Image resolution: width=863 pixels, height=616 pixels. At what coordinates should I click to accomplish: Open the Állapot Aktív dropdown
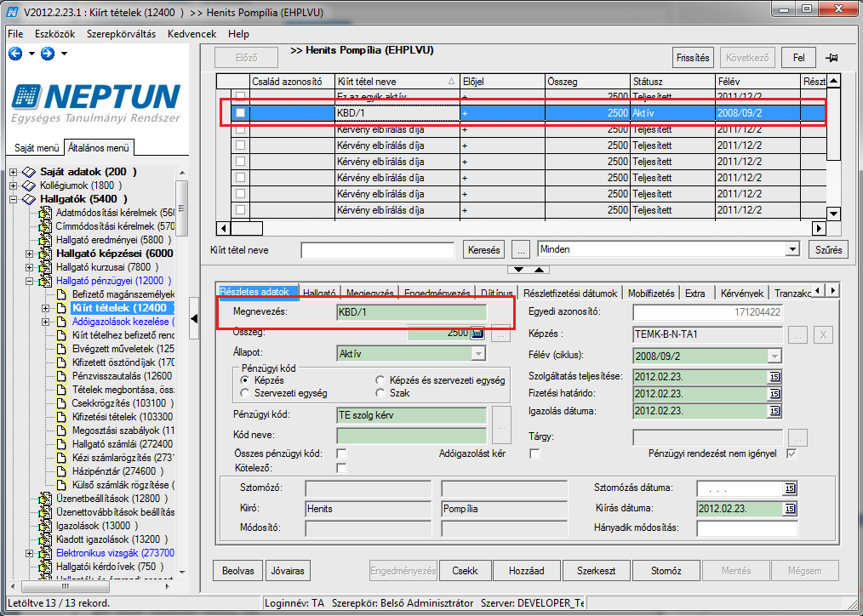pyautogui.click(x=478, y=354)
